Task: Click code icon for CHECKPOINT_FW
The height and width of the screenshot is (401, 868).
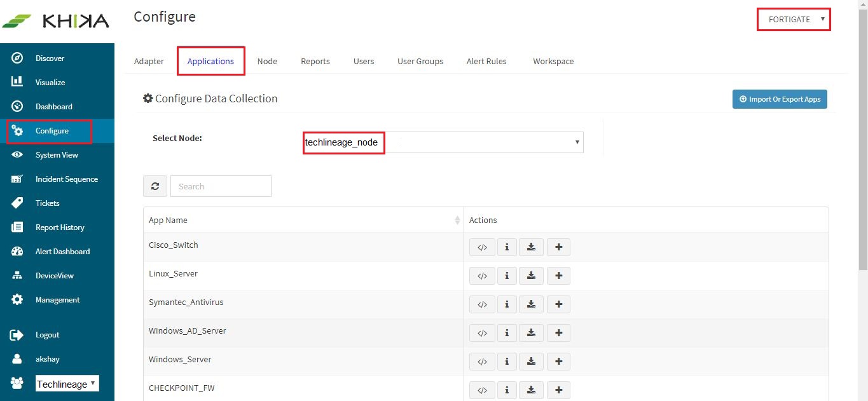Action: [x=482, y=390]
